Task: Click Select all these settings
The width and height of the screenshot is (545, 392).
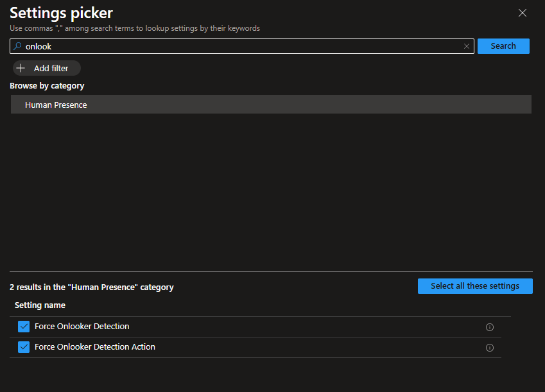Action: click(x=475, y=286)
